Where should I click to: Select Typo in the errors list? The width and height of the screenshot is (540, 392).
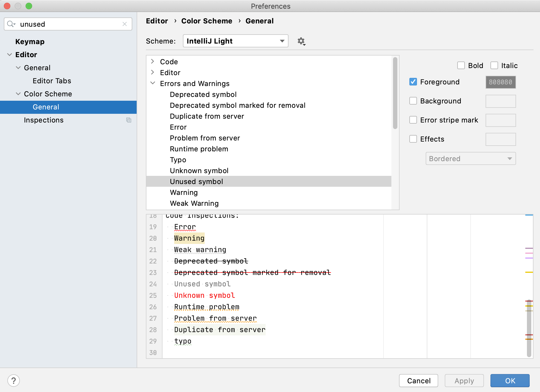click(x=178, y=160)
